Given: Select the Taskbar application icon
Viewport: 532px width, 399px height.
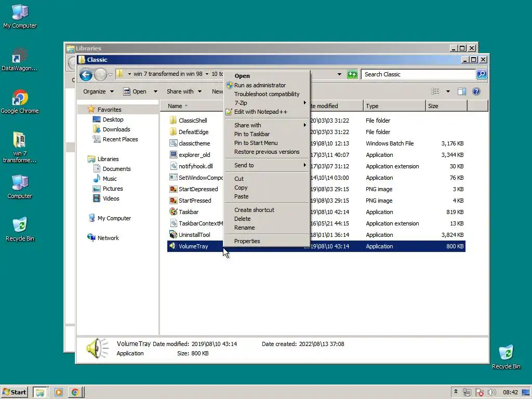Looking at the screenshot, I should click(173, 212).
